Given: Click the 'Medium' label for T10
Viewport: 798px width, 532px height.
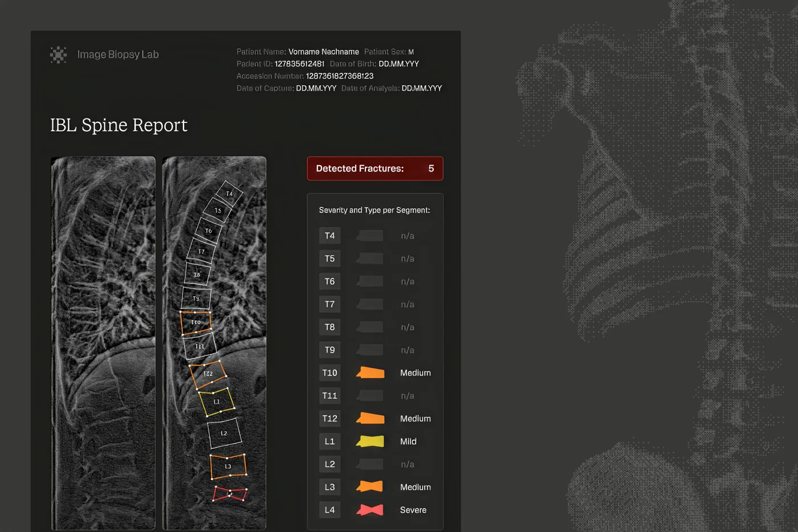Looking at the screenshot, I should (416, 373).
